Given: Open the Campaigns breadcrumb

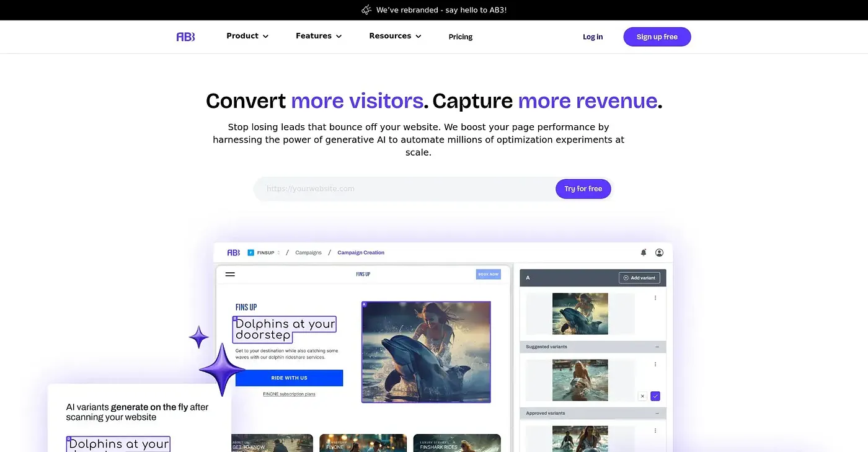Looking at the screenshot, I should [x=308, y=252].
